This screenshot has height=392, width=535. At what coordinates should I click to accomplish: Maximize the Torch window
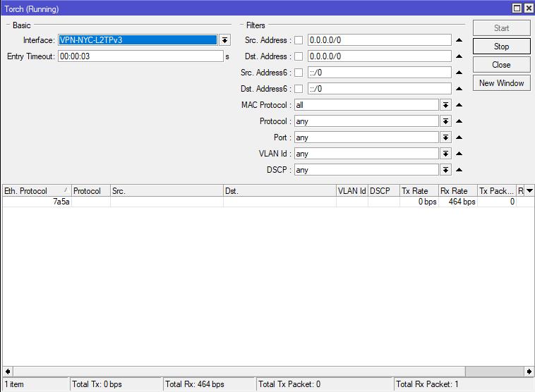tap(517, 8)
